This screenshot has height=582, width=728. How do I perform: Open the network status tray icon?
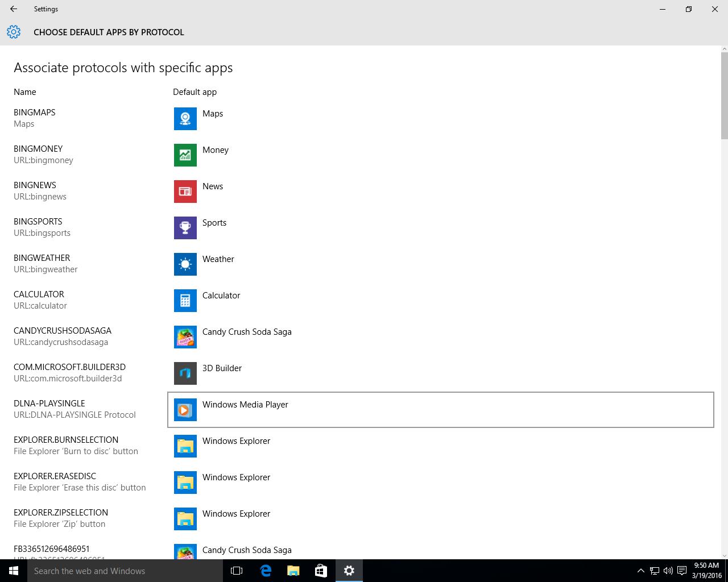[x=655, y=571]
